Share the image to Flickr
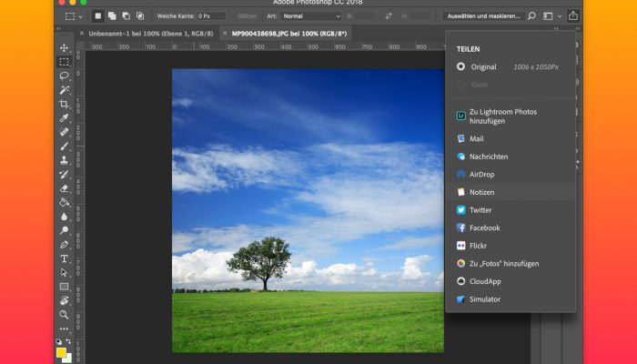This screenshot has width=637, height=364. point(511,246)
